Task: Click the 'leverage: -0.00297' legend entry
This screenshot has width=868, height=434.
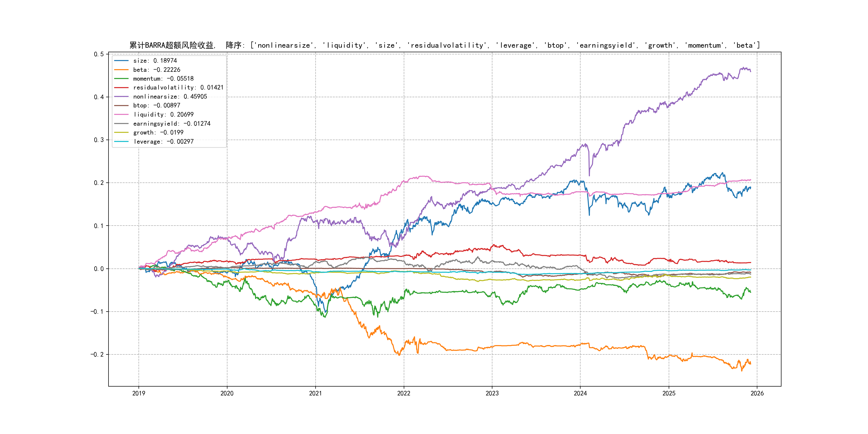Action: (163, 141)
